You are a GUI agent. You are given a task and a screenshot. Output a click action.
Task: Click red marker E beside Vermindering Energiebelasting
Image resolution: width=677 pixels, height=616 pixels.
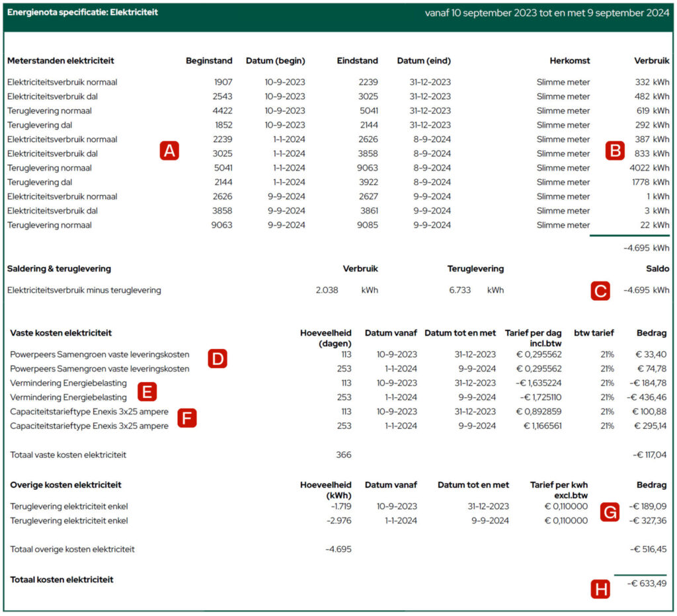pos(147,392)
